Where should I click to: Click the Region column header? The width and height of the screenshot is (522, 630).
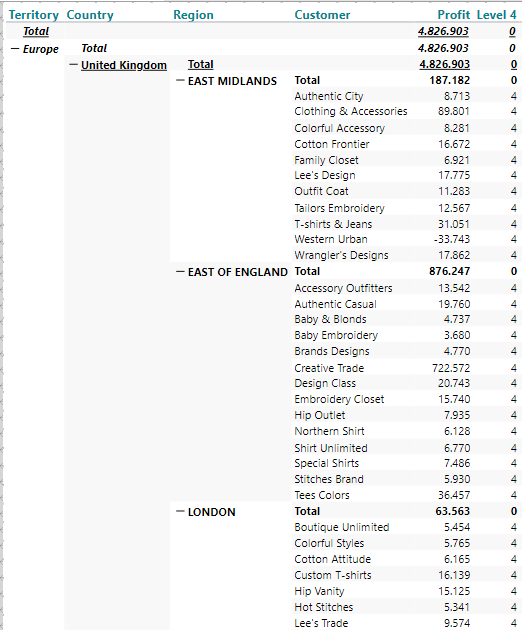(x=193, y=15)
